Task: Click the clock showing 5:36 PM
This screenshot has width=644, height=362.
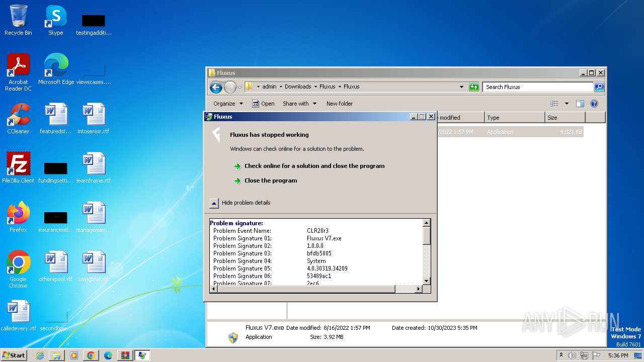Action: (618, 355)
